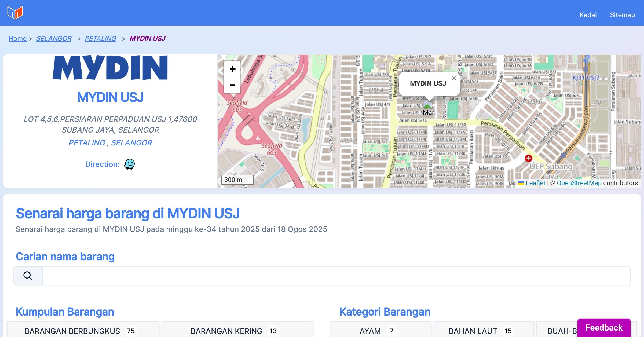
Task: Click the search magnifier icon
Action: [28, 276]
